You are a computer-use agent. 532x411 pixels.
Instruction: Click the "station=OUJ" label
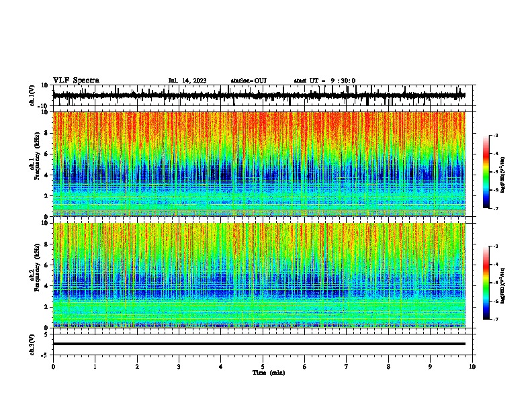[249, 81]
